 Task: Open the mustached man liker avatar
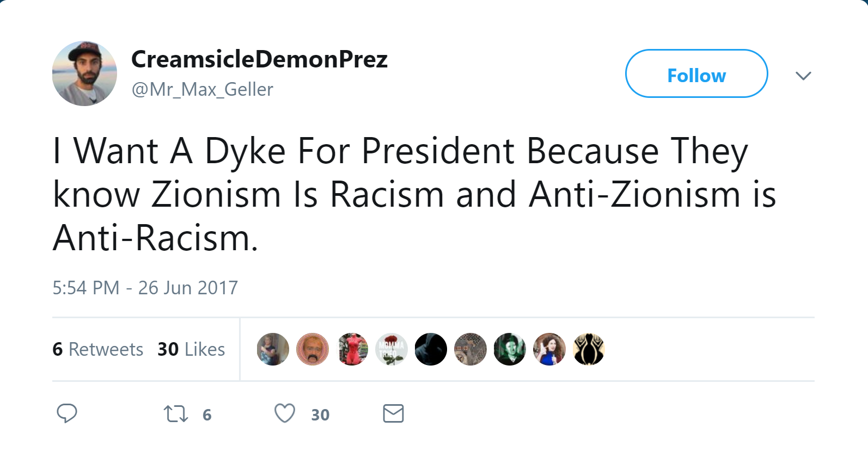(x=313, y=349)
